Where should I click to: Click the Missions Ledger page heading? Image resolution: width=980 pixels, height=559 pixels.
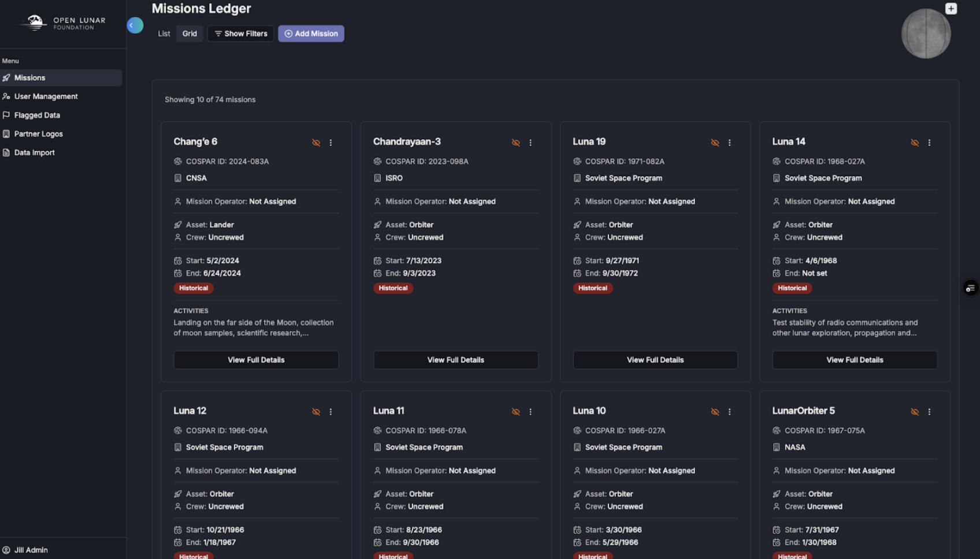[x=201, y=9]
